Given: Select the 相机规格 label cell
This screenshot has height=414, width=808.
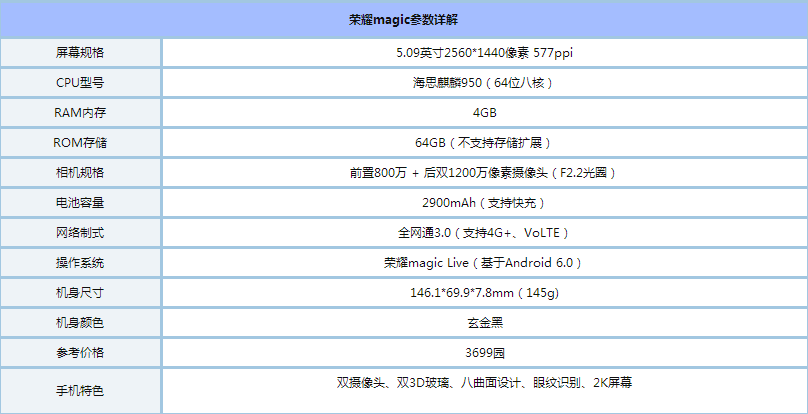Looking at the screenshot, I should tap(80, 172).
